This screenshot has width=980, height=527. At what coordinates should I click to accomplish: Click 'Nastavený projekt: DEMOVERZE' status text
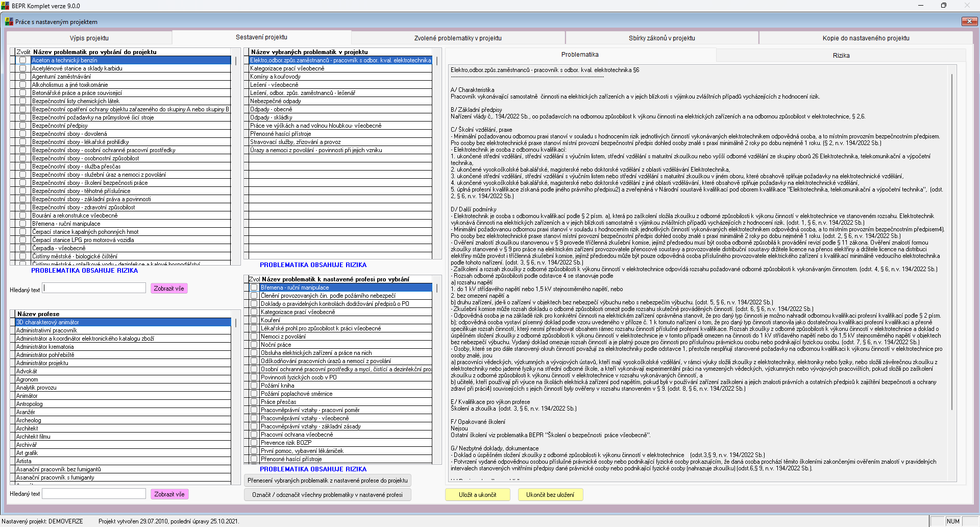pos(42,521)
